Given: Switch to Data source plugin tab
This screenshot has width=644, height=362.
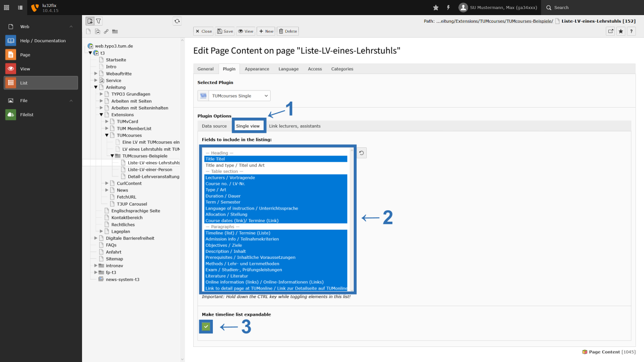Looking at the screenshot, I should tap(214, 126).
